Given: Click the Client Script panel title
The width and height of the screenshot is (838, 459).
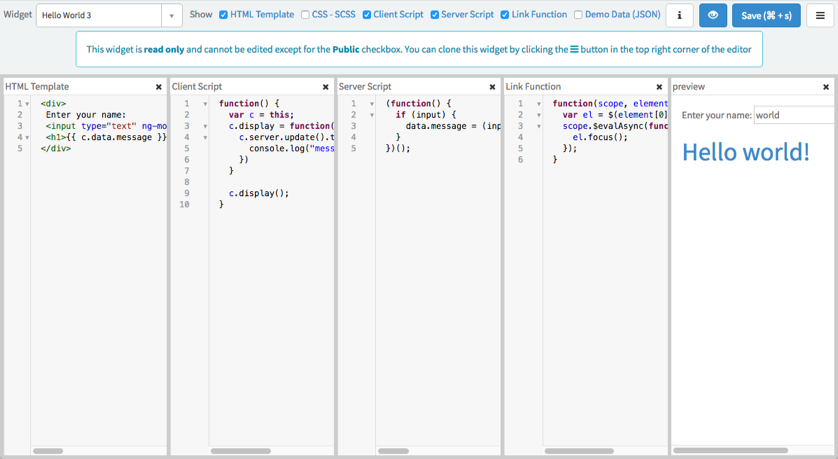Looking at the screenshot, I should click(197, 87).
